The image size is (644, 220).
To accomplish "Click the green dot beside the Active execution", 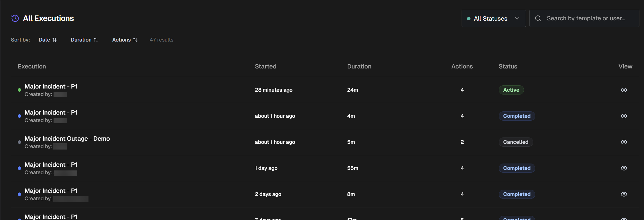I will point(19,90).
